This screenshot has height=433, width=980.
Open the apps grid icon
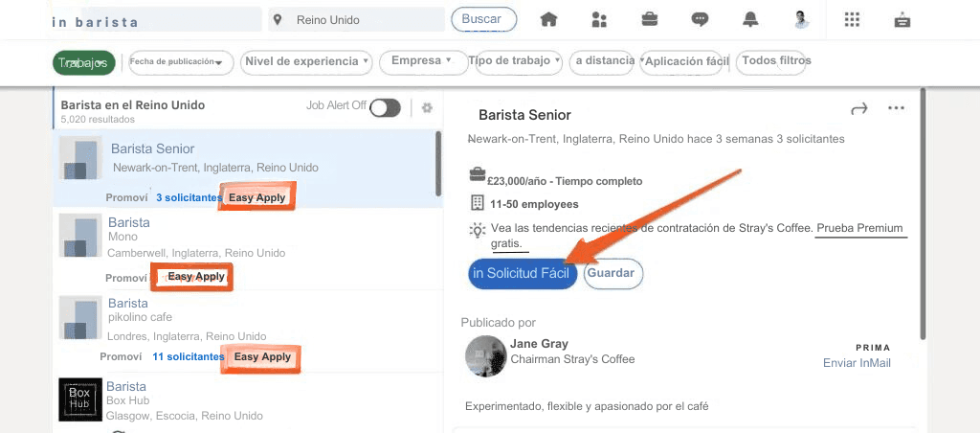pyautogui.click(x=853, y=19)
